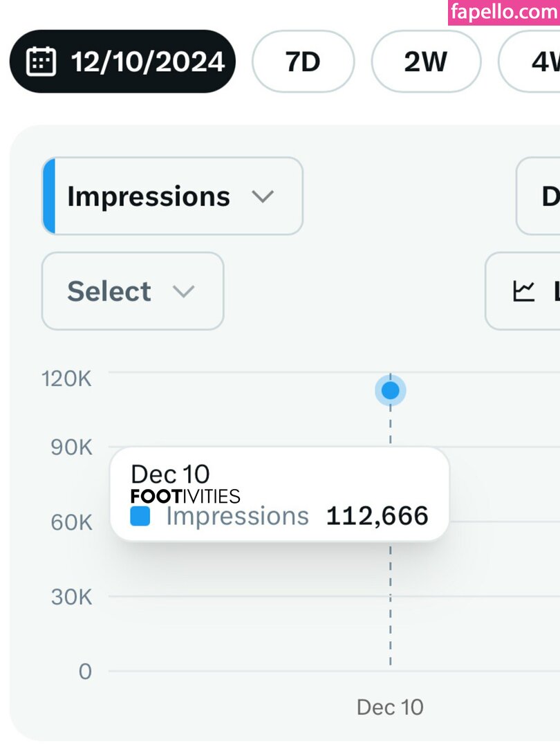560x747 pixels.
Task: Click the chevron arrow beside Select
Action: point(183,291)
